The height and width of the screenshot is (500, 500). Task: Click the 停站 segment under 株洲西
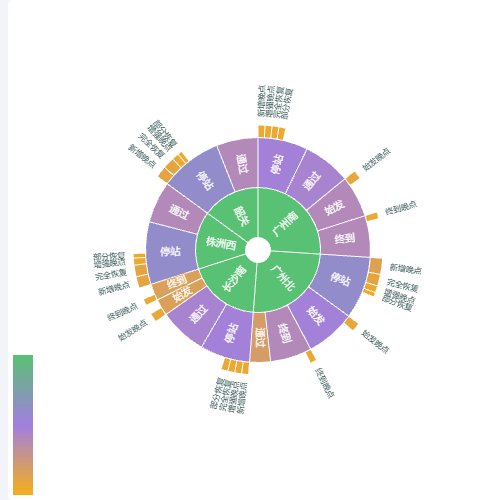pyautogui.click(x=171, y=251)
